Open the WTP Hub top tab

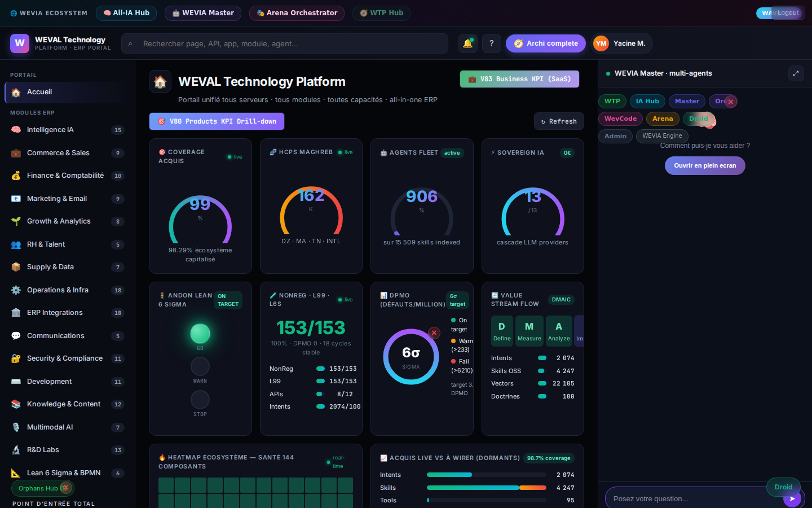[x=381, y=13]
